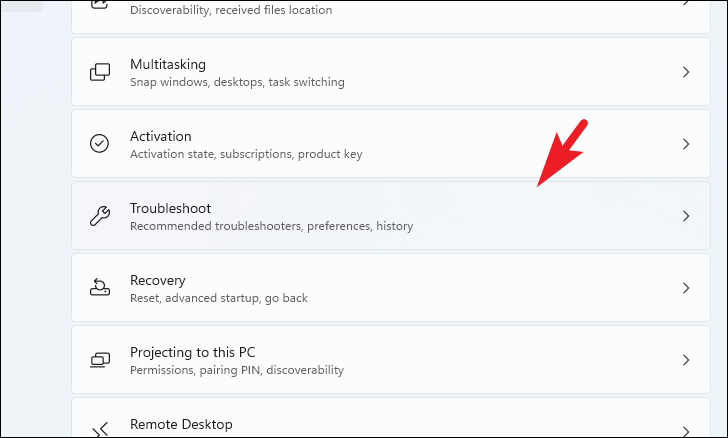Screen dimensions: 728x438
Task: Click 'Reset, advanced startup, go back' description
Action: (x=219, y=298)
